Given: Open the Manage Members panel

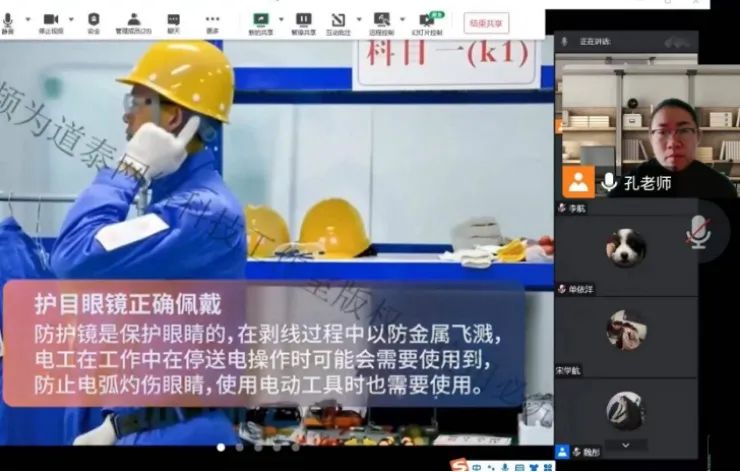Looking at the screenshot, I should [x=133, y=20].
